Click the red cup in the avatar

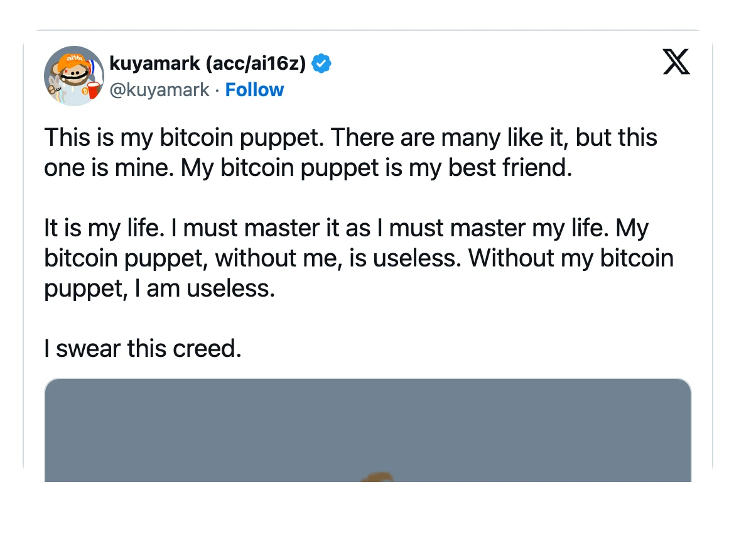pos(94,89)
